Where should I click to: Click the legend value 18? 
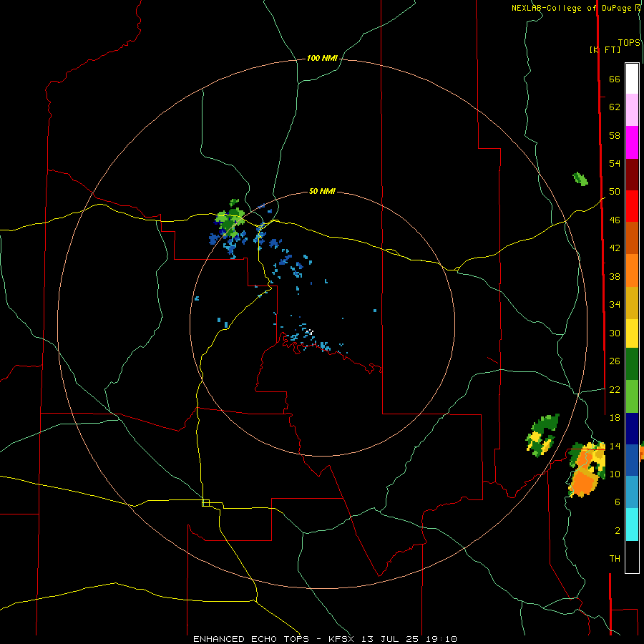point(615,418)
